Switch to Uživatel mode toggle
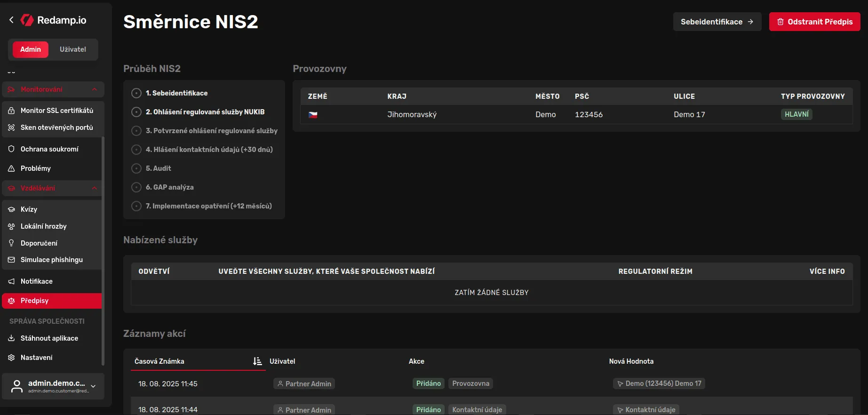The height and width of the screenshot is (415, 868). [72, 49]
